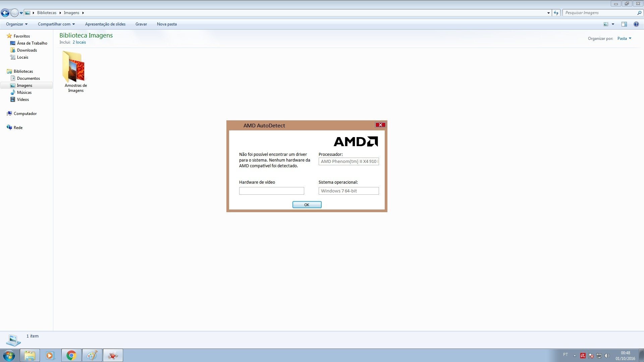Open Locais in the sidebar
The image size is (644, 362).
click(x=22, y=57)
